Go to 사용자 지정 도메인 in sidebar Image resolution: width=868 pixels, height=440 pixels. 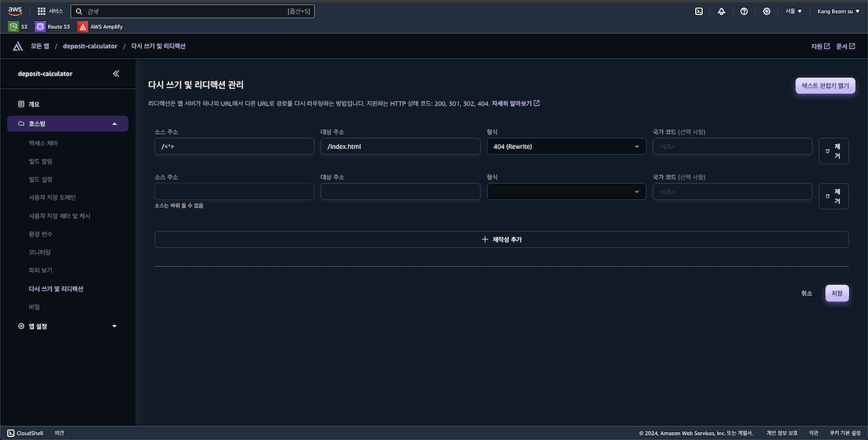52,198
